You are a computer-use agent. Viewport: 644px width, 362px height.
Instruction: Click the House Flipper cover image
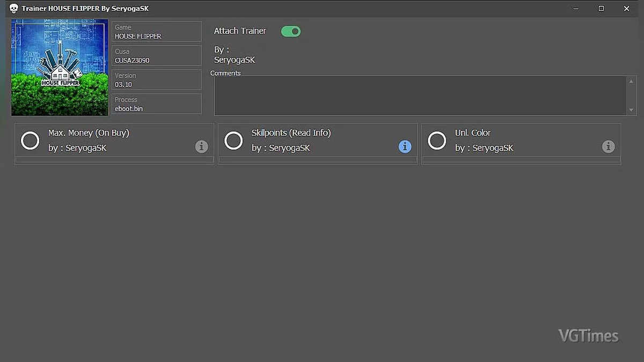click(x=60, y=68)
